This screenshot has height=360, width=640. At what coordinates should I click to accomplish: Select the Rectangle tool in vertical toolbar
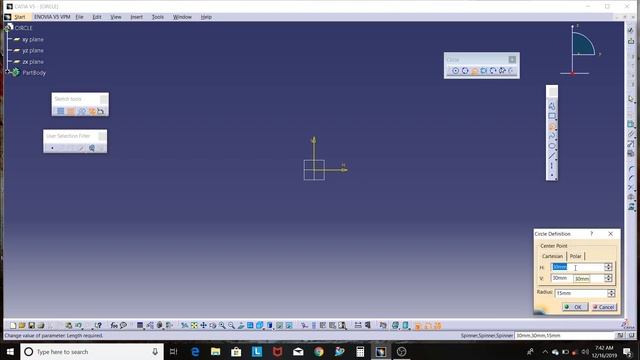click(552, 116)
